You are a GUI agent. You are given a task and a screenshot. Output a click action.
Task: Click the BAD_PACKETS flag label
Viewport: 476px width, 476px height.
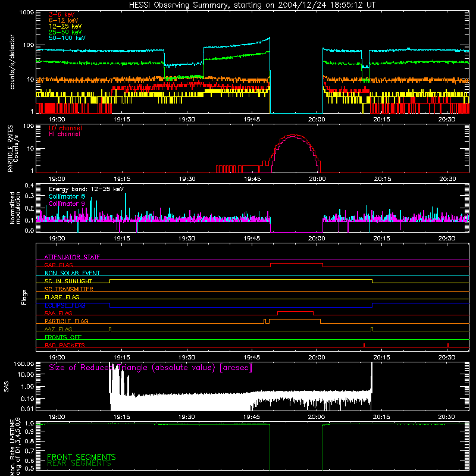click(x=65, y=346)
